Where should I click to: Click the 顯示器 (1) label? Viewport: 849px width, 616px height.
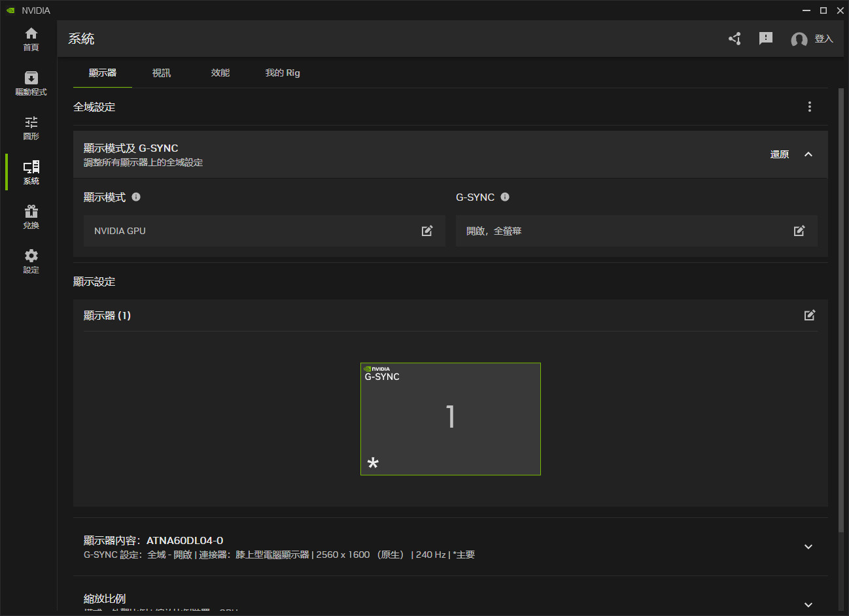pyautogui.click(x=107, y=315)
